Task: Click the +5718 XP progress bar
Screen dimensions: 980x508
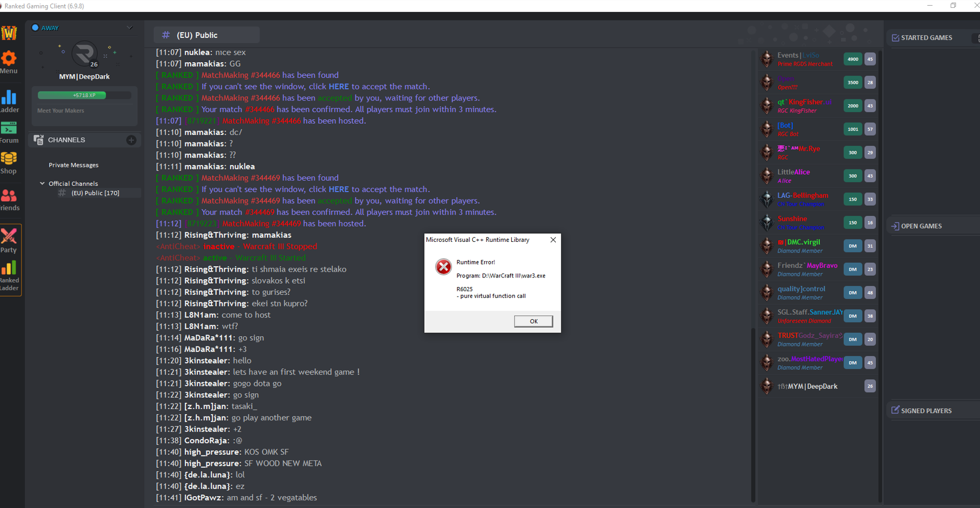Action: [84, 95]
